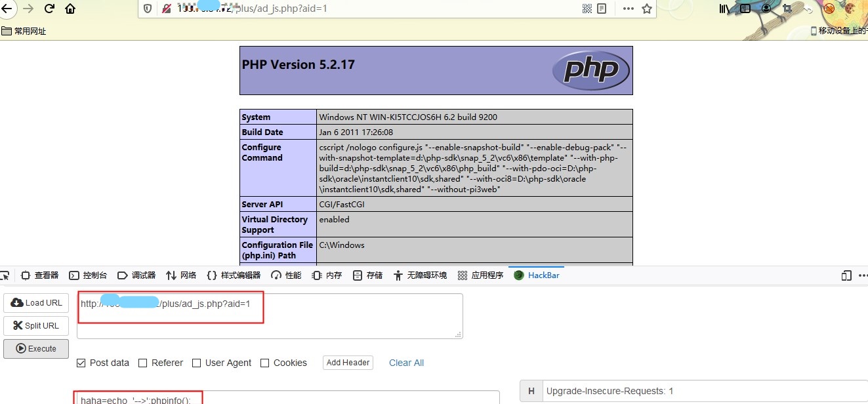Toggle responsive design mode icon

[846, 275]
